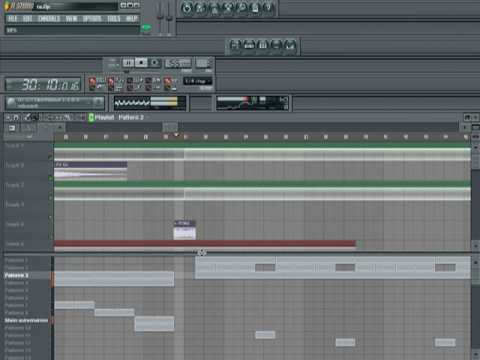This screenshot has width=480, height=360.
Task: Open the CHANNELS menu
Action: [49, 18]
